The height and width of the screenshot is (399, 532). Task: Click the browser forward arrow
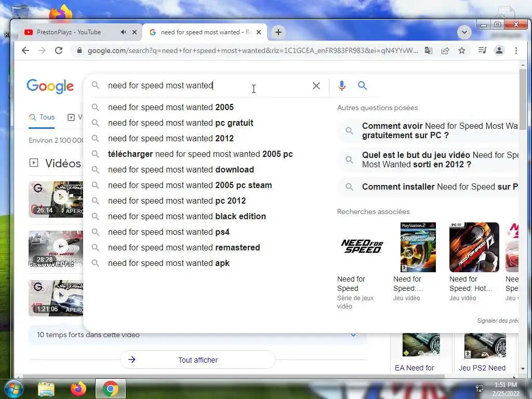pos(42,50)
